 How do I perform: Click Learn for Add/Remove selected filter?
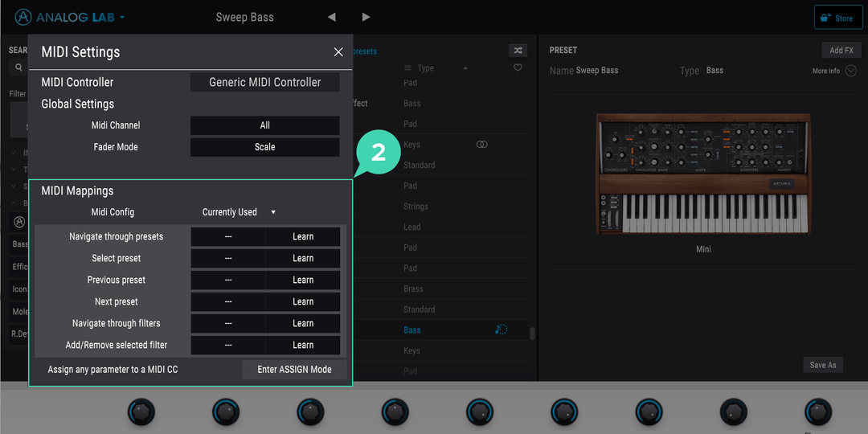click(x=303, y=345)
